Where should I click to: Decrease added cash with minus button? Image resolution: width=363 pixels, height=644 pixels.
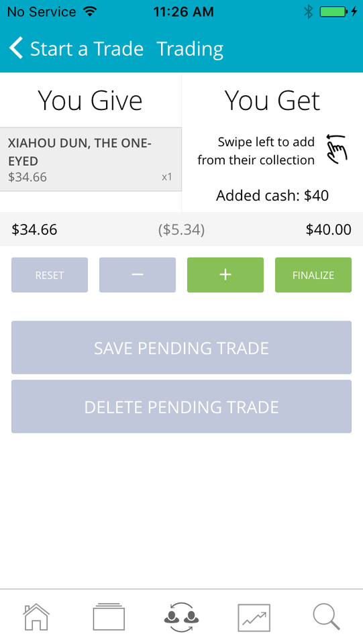[x=138, y=275]
